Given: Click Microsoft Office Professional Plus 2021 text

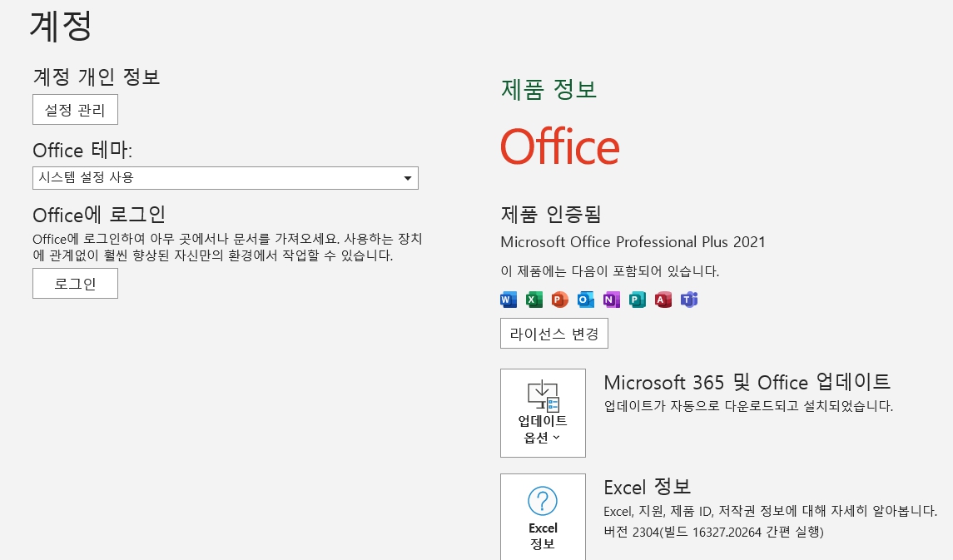Looking at the screenshot, I should pyautogui.click(x=633, y=242).
